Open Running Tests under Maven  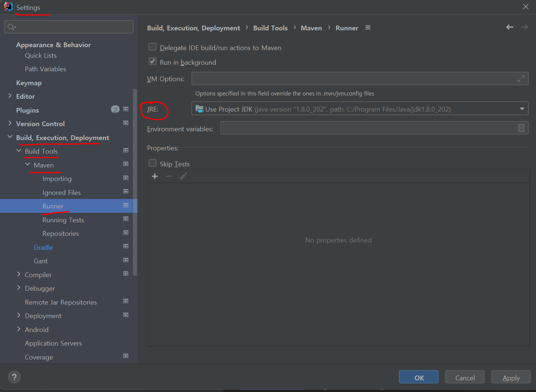pyautogui.click(x=63, y=220)
